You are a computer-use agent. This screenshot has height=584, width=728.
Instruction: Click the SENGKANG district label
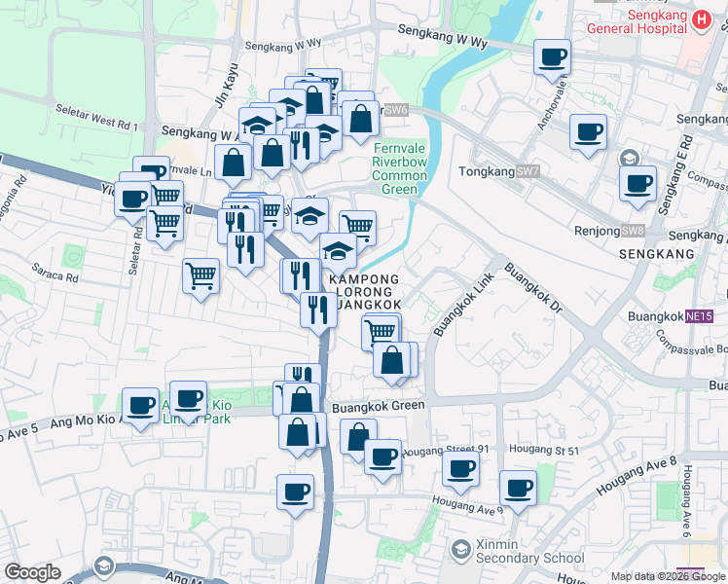tap(657, 254)
